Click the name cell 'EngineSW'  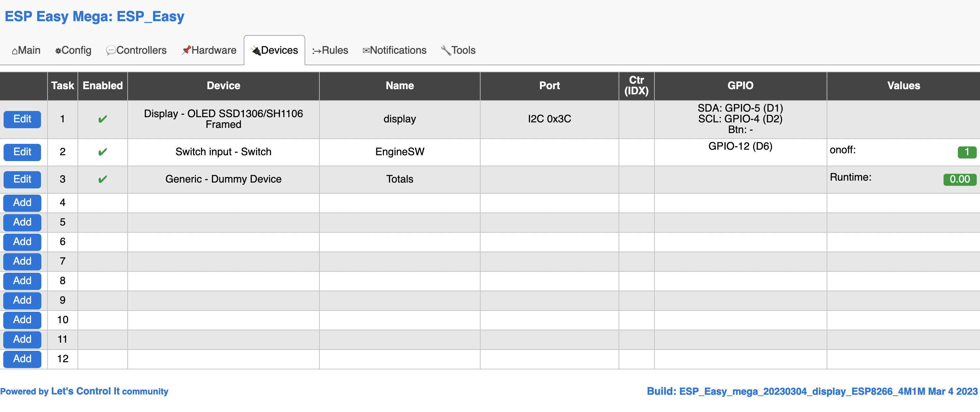399,152
